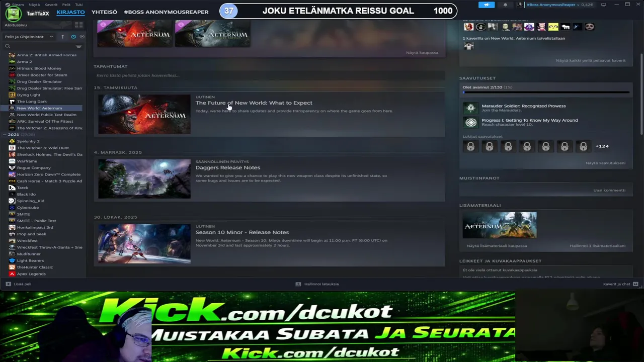644x362 pixels.
Task: Open the #BOSS ANONYMOUSREAPER profile tab
Action: click(166, 12)
